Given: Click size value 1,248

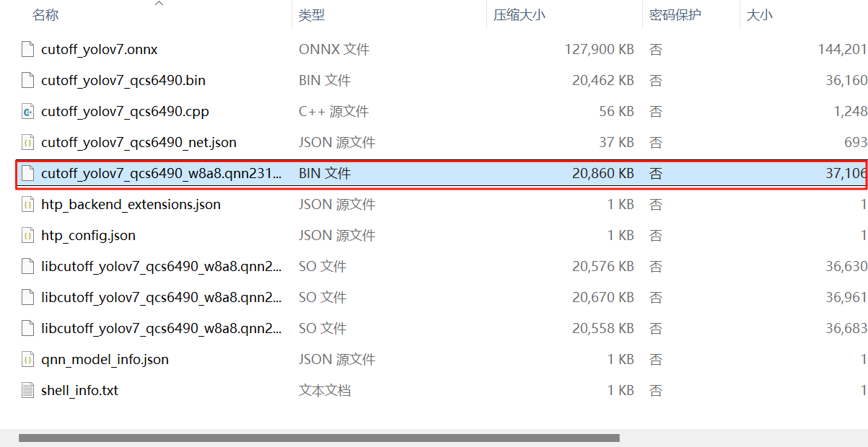Looking at the screenshot, I should tap(850, 112).
